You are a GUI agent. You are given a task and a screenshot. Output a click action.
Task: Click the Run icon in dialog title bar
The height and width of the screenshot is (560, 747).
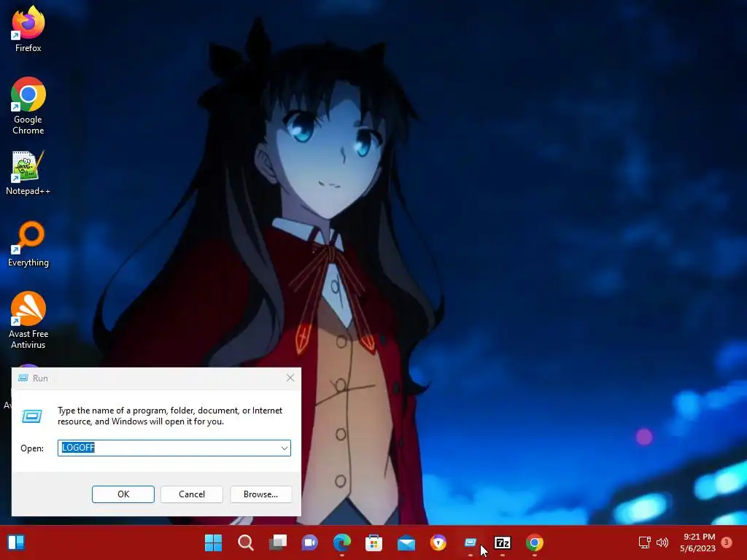point(23,378)
